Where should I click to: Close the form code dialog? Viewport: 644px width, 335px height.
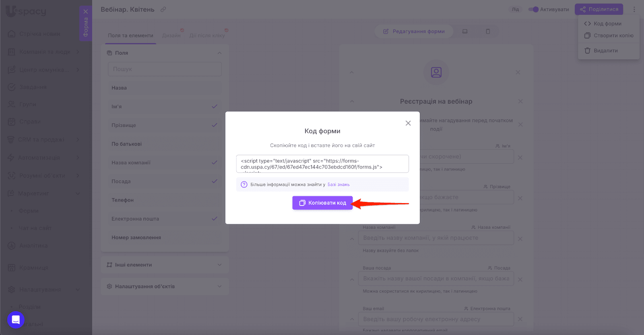tap(408, 123)
